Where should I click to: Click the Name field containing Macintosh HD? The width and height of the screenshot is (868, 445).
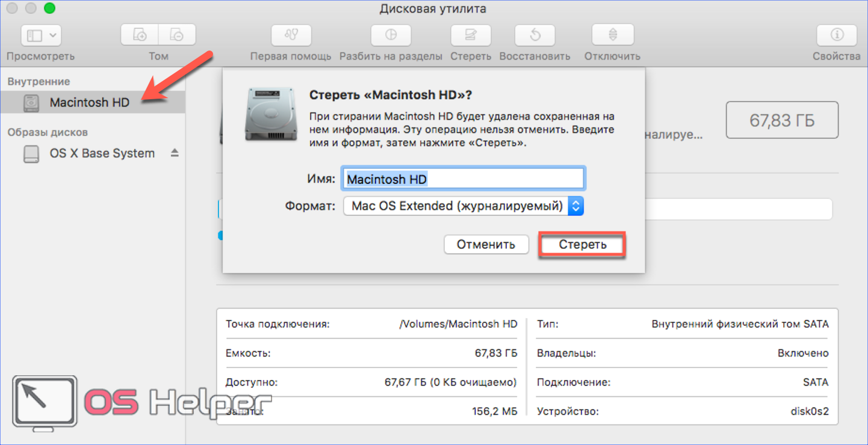(463, 179)
